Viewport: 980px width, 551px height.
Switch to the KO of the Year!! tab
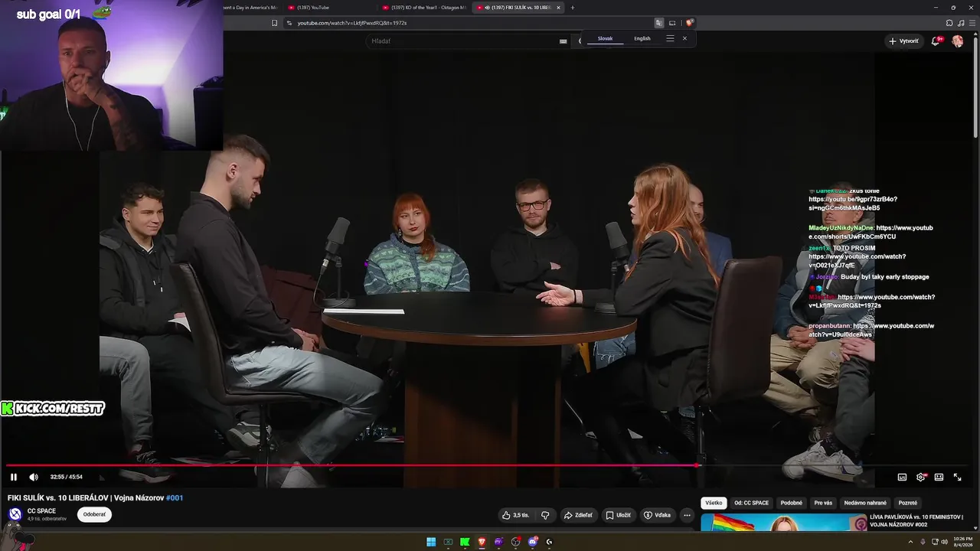coord(423,8)
